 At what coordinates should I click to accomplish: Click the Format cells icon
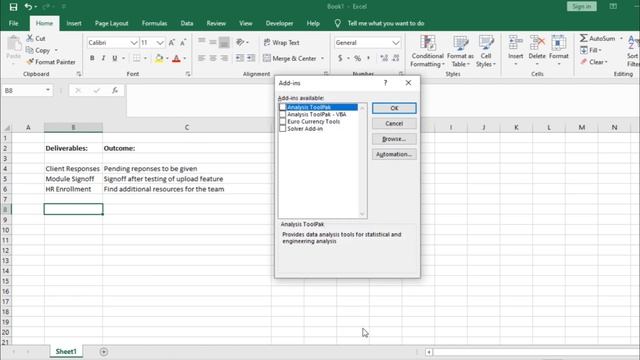[559, 42]
